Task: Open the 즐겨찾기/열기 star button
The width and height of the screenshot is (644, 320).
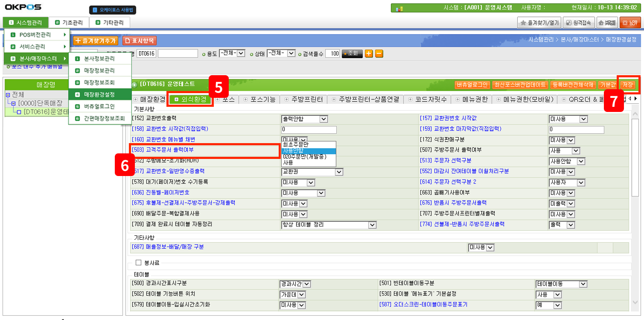Action: point(539,23)
